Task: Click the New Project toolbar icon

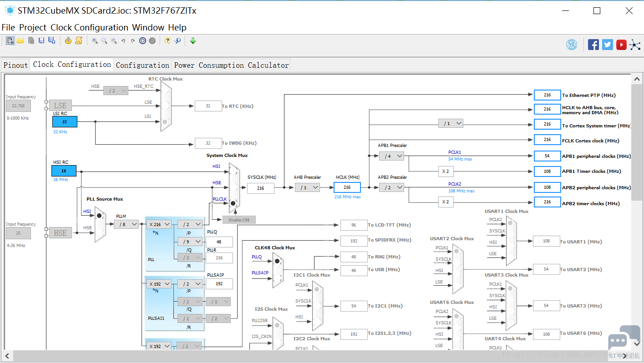Action: tap(10, 41)
